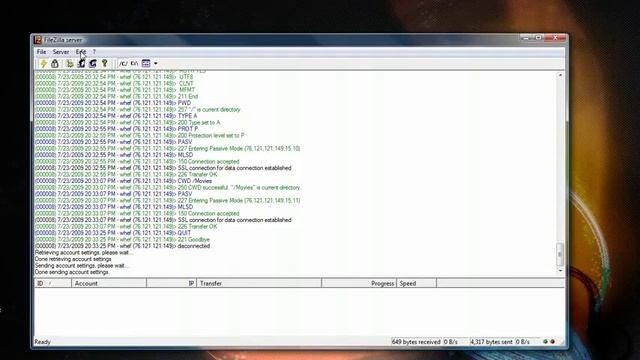640x360 pixels.
Task: Click the padlock lock-server icon
Action: [55, 63]
